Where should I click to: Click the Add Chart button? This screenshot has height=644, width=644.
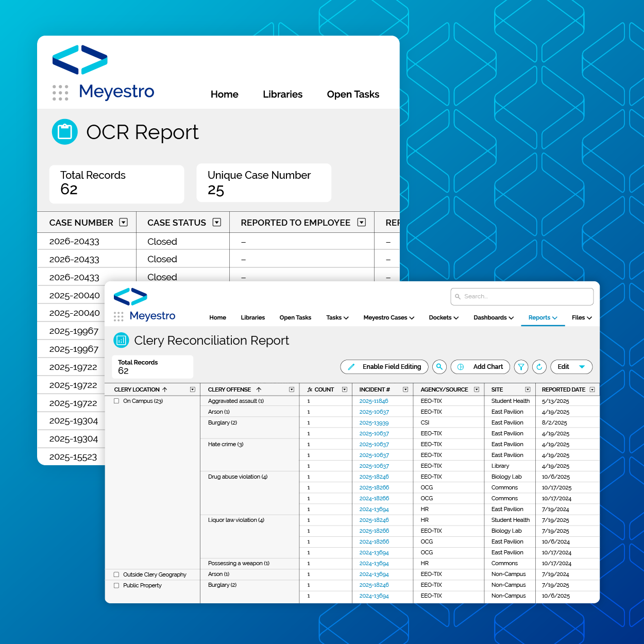[x=480, y=367]
